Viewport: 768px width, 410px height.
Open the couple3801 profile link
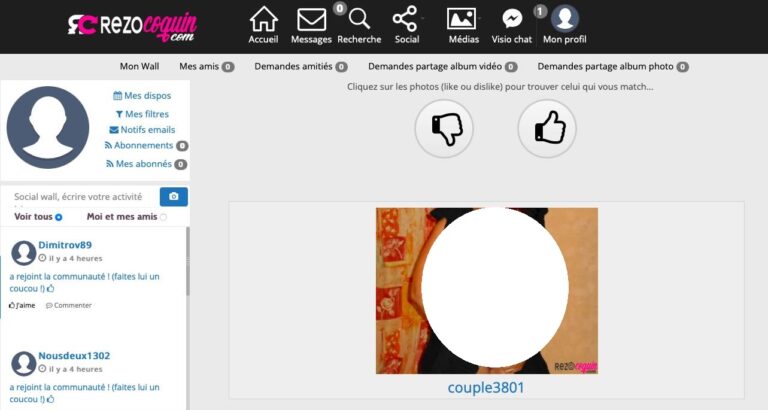coord(486,387)
